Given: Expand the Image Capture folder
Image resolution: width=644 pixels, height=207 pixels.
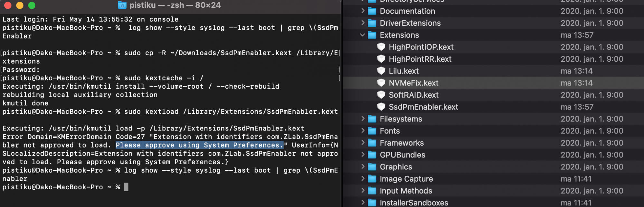Looking at the screenshot, I should (x=363, y=179).
